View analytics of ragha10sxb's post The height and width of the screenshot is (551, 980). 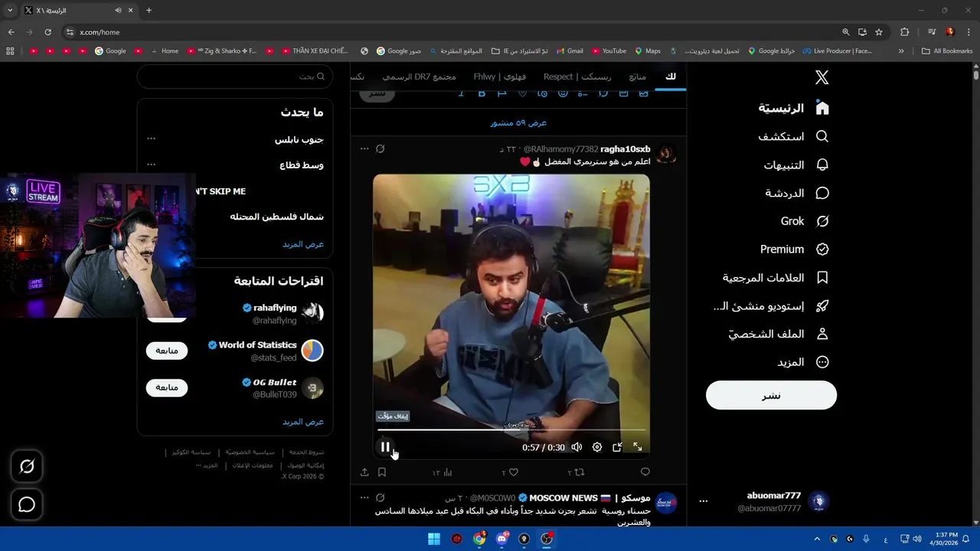[447, 472]
